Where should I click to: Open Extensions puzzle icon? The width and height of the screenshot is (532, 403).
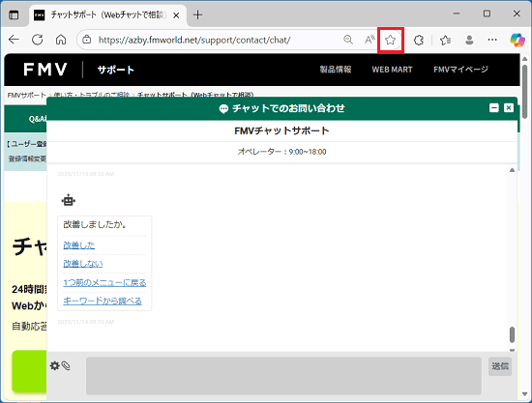pos(419,40)
